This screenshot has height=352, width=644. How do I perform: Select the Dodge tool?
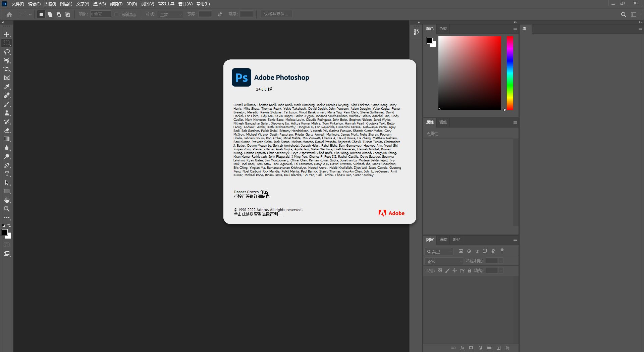(7, 156)
